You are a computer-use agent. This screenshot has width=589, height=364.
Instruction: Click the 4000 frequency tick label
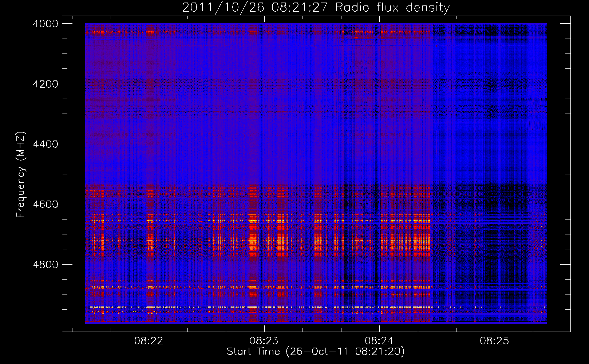point(46,24)
